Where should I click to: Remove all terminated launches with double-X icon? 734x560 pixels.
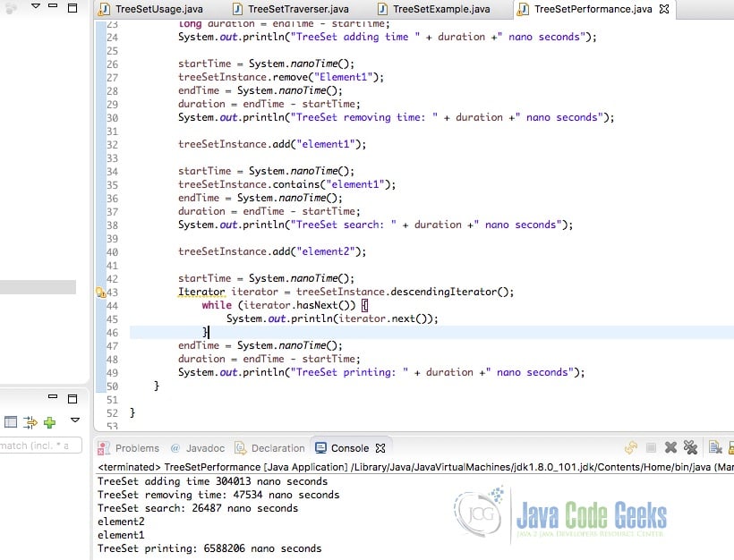690,447
